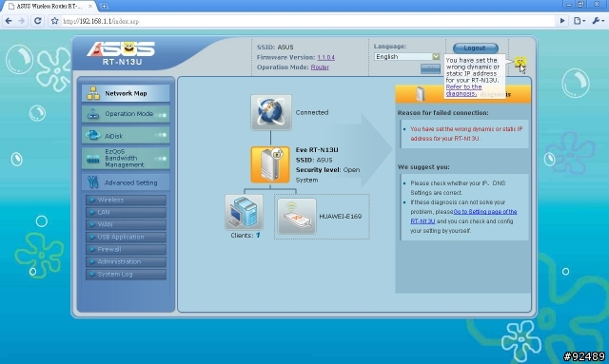Screen dimensions: 609x364
Task: Click 'Go to Setting page of the RT-N13U' link
Action: pos(463,216)
